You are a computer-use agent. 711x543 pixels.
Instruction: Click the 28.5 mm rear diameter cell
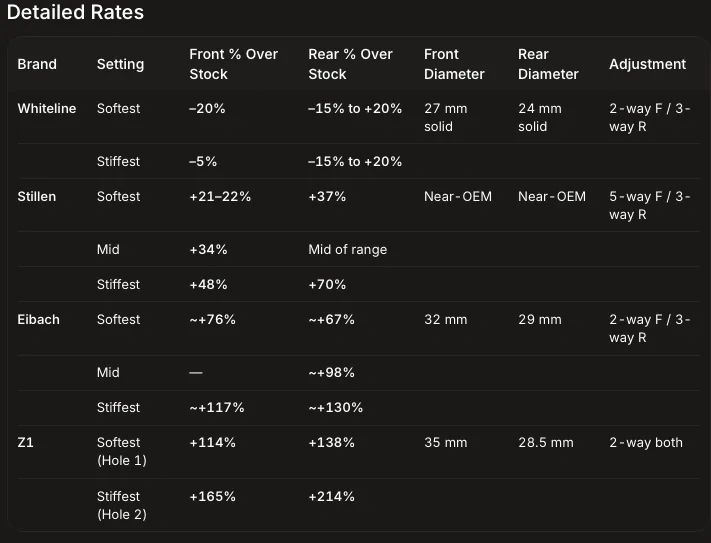pyautogui.click(x=546, y=442)
